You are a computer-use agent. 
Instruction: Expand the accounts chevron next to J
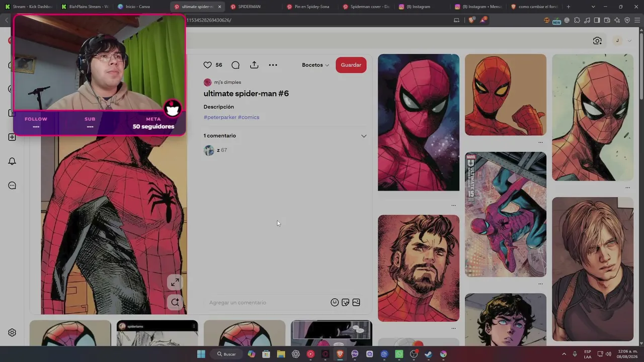(629, 41)
